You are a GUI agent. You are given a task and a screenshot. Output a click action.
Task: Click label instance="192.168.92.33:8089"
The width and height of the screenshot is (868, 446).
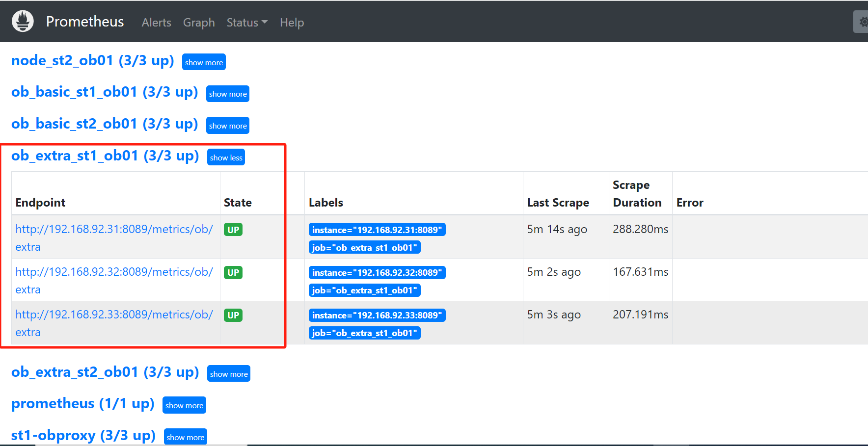[x=377, y=315]
